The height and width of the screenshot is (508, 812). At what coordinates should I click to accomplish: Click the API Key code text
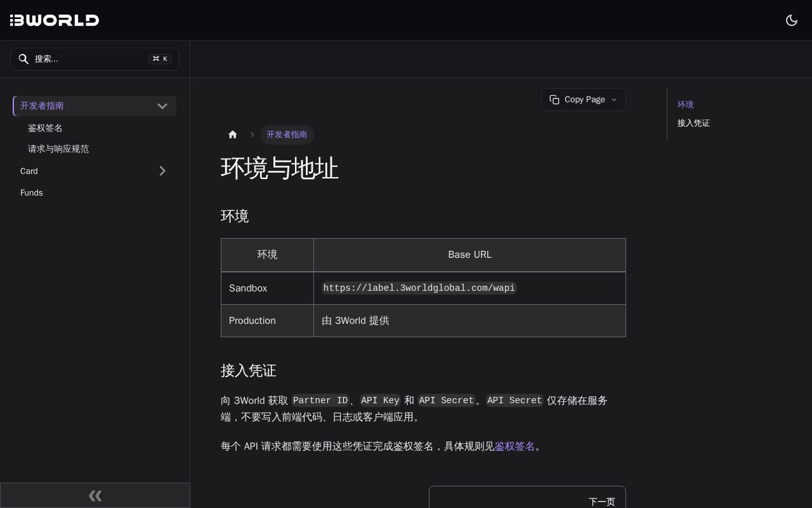381,401
